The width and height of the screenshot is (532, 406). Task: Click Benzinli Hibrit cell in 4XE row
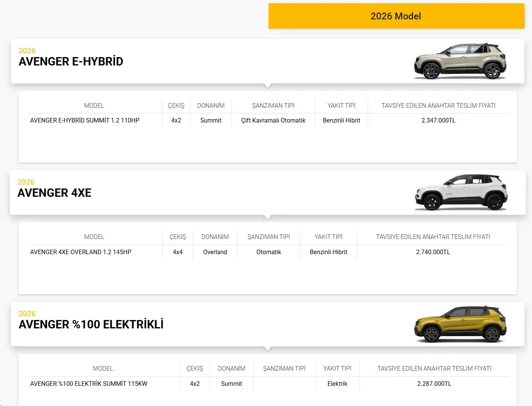pos(329,252)
